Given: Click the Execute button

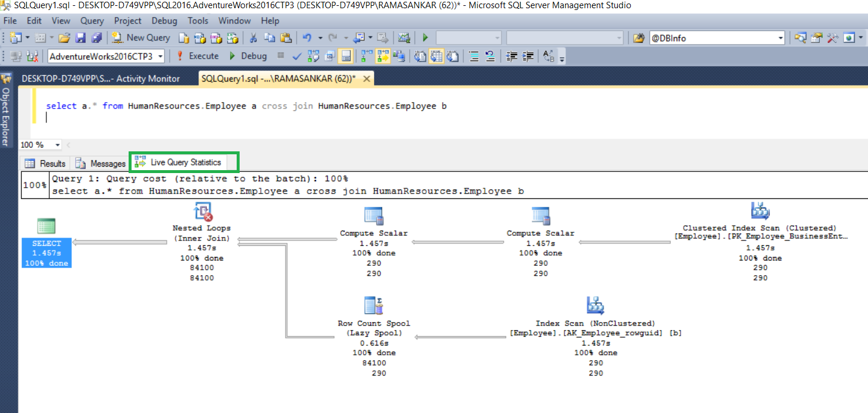Looking at the screenshot, I should pyautogui.click(x=197, y=56).
